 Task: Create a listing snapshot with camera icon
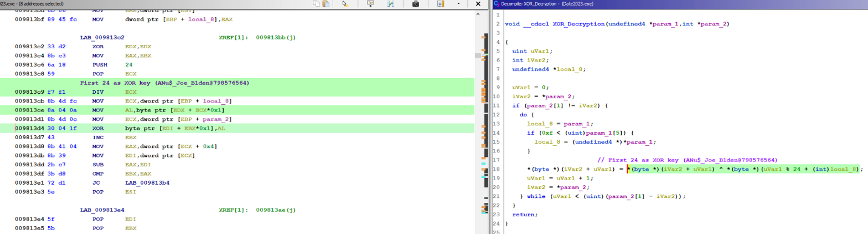[415, 4]
